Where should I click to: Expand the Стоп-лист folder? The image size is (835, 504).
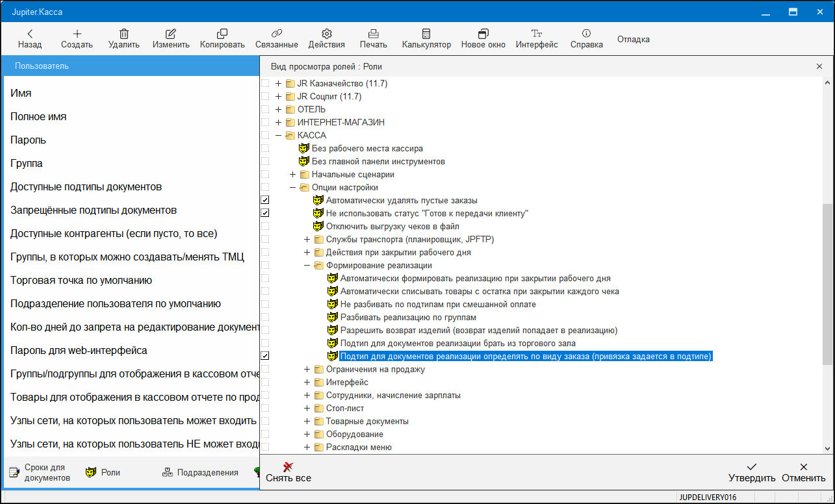point(307,408)
